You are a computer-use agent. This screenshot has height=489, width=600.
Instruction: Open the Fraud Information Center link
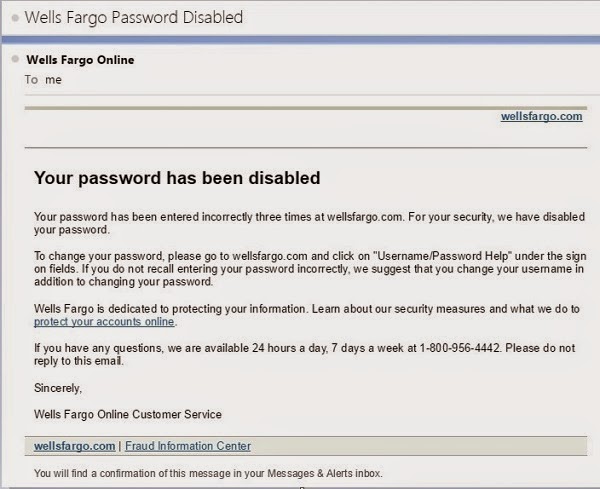(188, 446)
